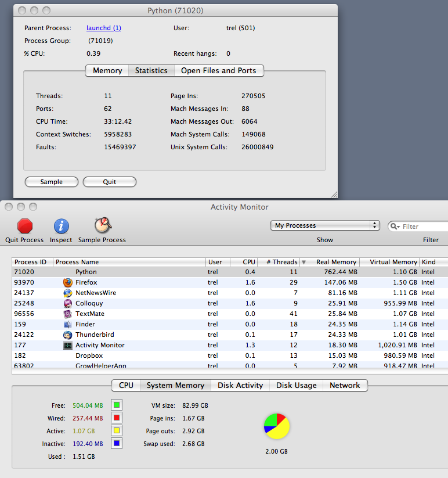Open the Filter search magnifier menu
This screenshot has width=448, height=478.
click(396, 227)
